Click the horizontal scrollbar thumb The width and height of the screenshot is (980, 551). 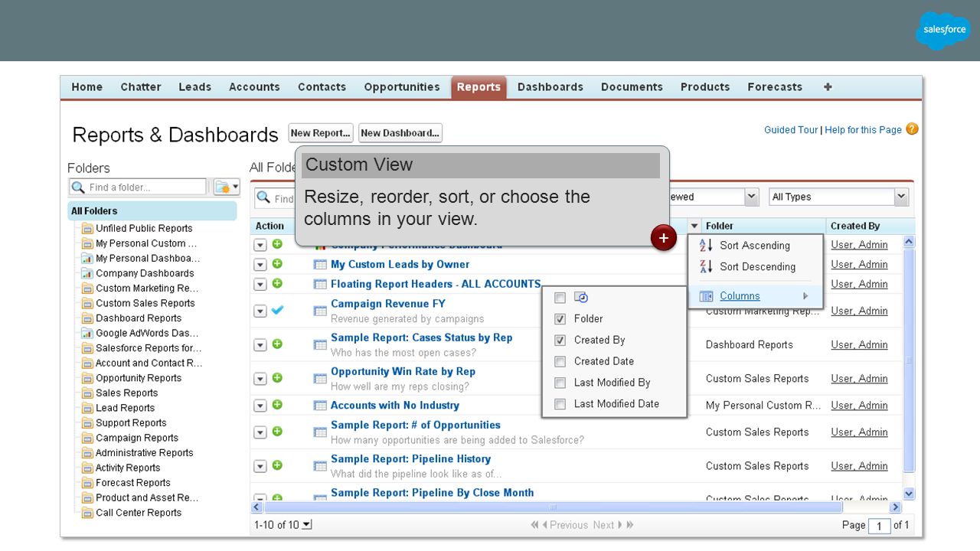(553, 507)
